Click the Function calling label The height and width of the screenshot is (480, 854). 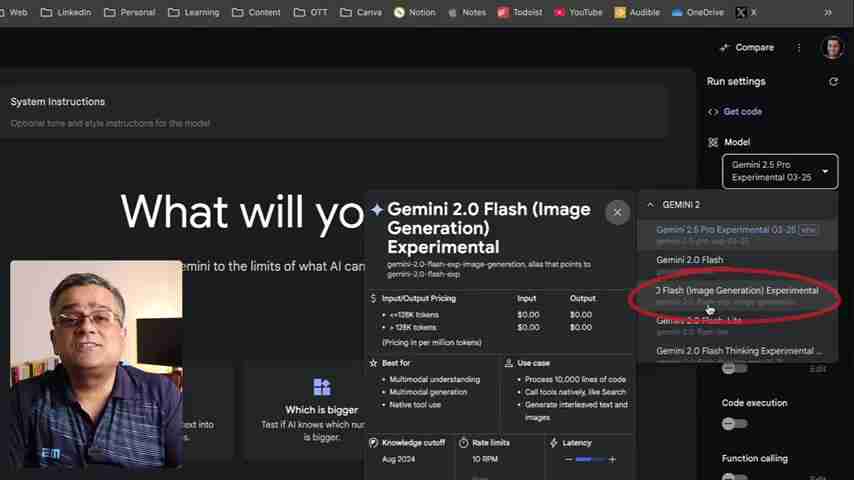(x=754, y=458)
